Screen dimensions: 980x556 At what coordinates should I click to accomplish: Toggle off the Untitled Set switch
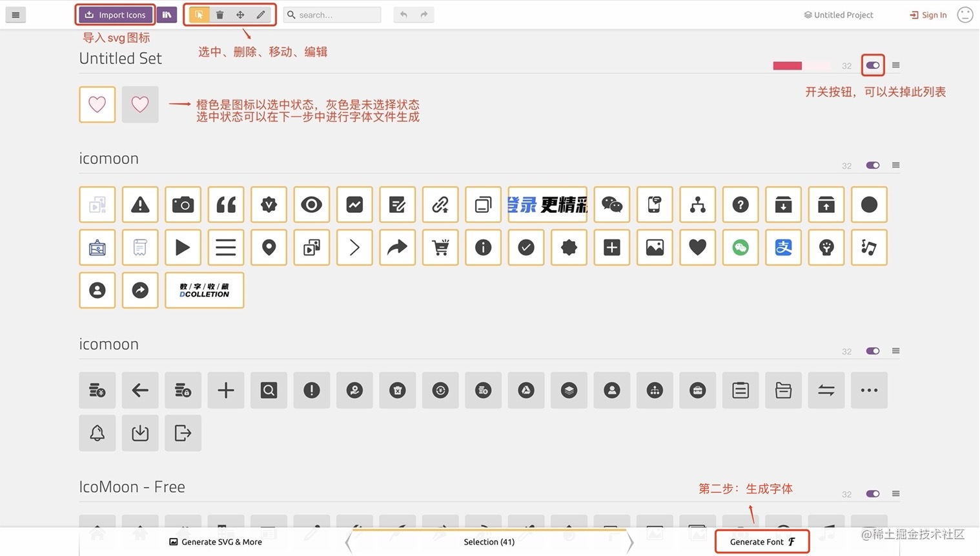872,65
